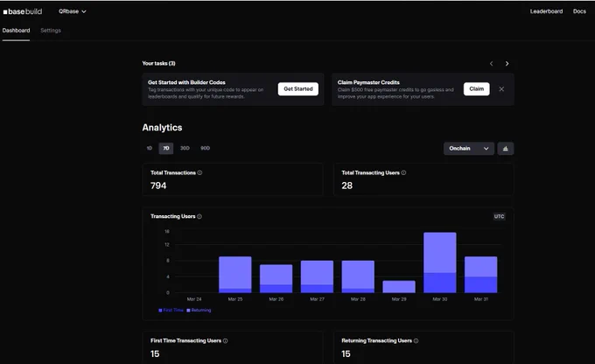The image size is (595, 364).
Task: Click the Mar 31 bar in chart
Action: tap(480, 275)
